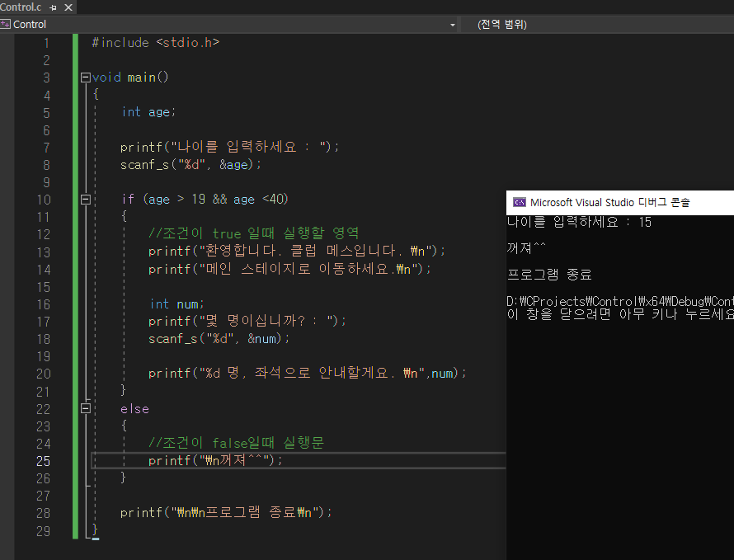This screenshot has width=734, height=560.
Task: Click console output 나이를 입력하세요 : 15
Action: (x=579, y=222)
